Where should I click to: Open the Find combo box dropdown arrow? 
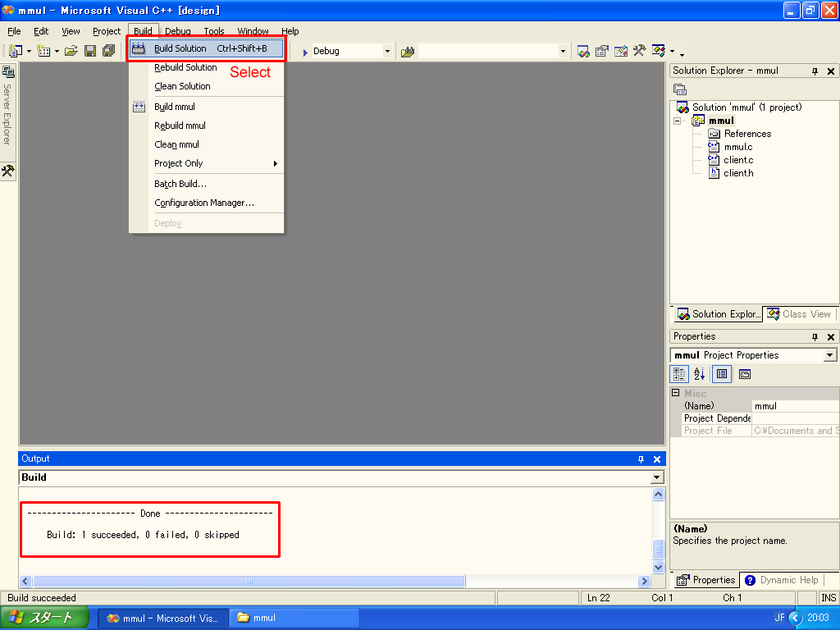(x=563, y=52)
